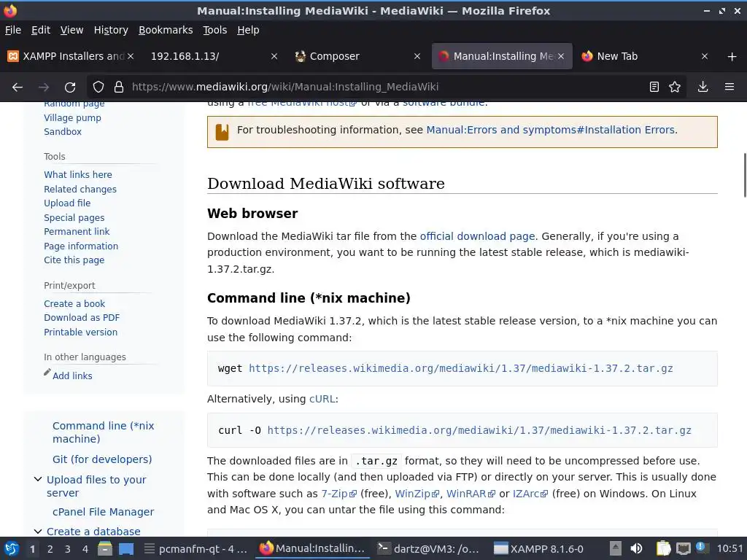
Task: Close the Composer tab
Action: click(x=417, y=56)
